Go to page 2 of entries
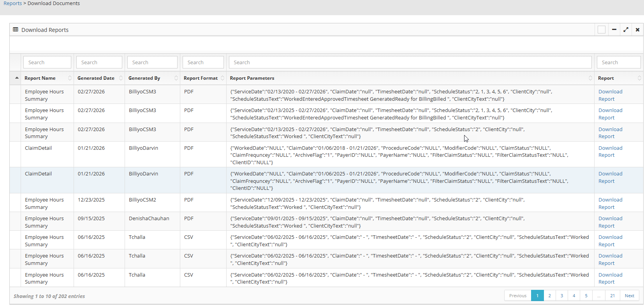644x305 pixels. pyautogui.click(x=549, y=296)
